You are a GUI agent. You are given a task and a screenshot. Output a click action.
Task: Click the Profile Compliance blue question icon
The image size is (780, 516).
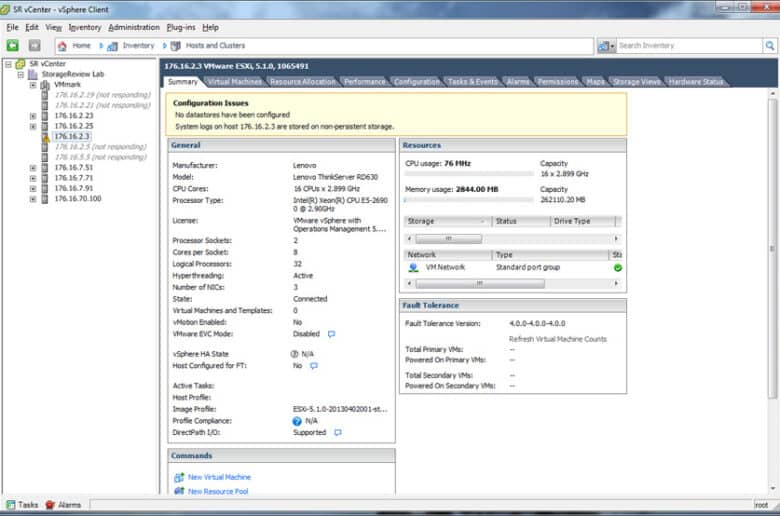click(x=297, y=421)
